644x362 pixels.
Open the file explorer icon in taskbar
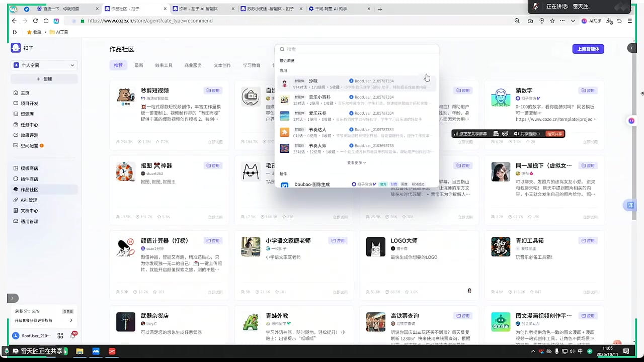(x=79, y=351)
